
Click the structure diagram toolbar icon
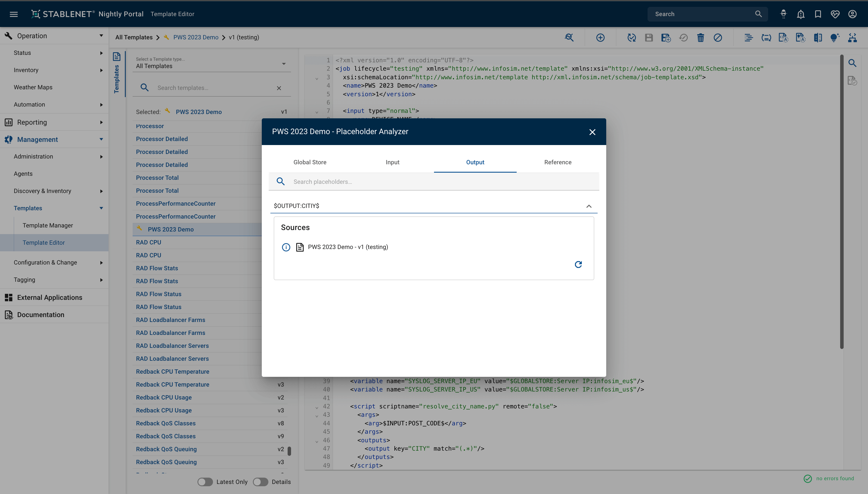852,37
